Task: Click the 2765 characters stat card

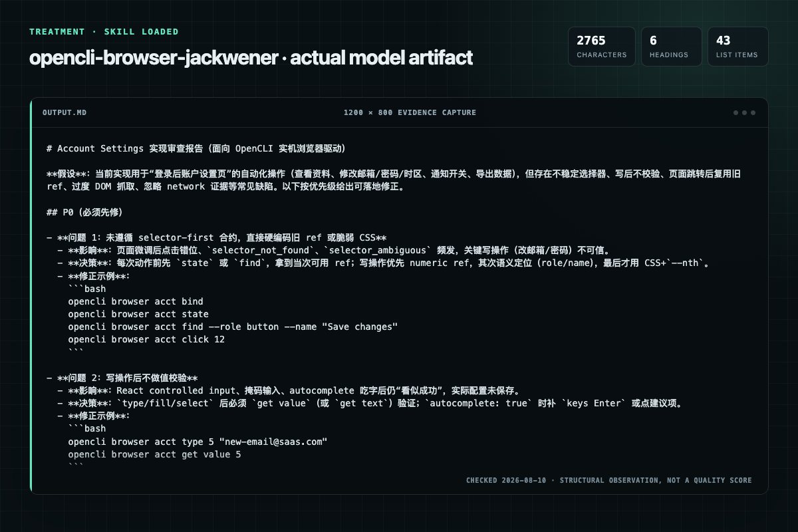Action: click(x=601, y=47)
